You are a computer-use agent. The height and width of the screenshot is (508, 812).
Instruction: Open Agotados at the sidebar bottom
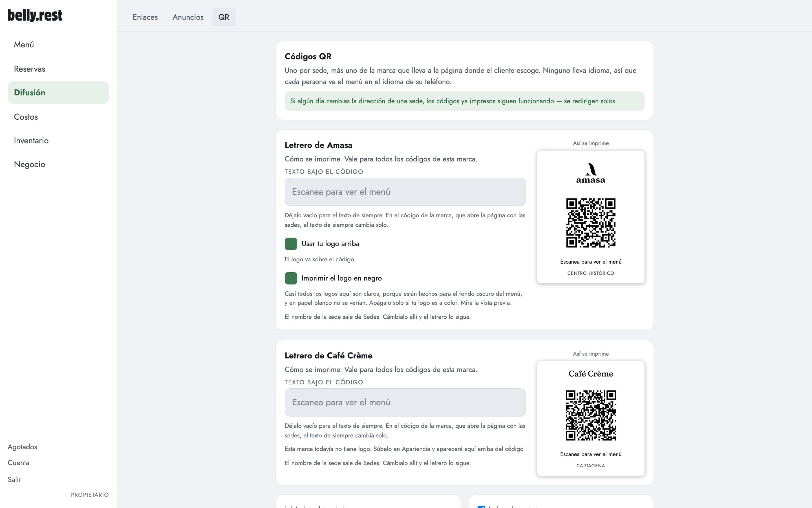(23, 447)
